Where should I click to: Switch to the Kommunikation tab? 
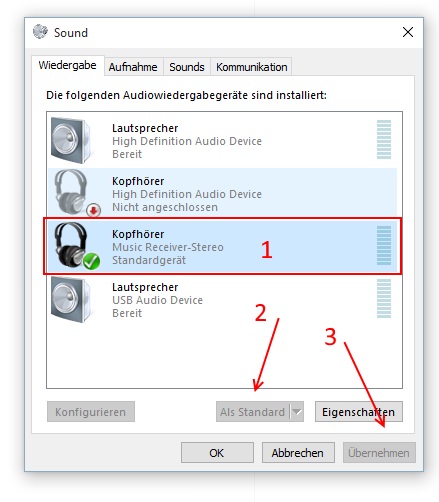click(251, 67)
